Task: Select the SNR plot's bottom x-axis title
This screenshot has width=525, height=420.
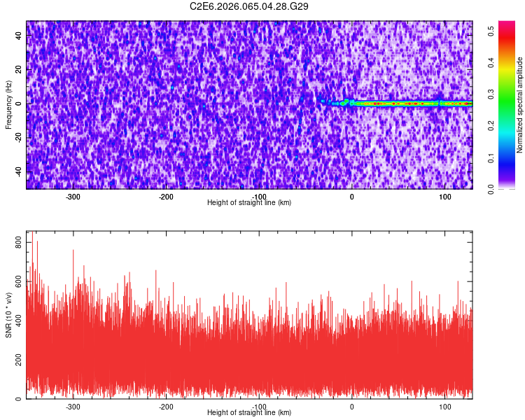Action: click(x=249, y=413)
